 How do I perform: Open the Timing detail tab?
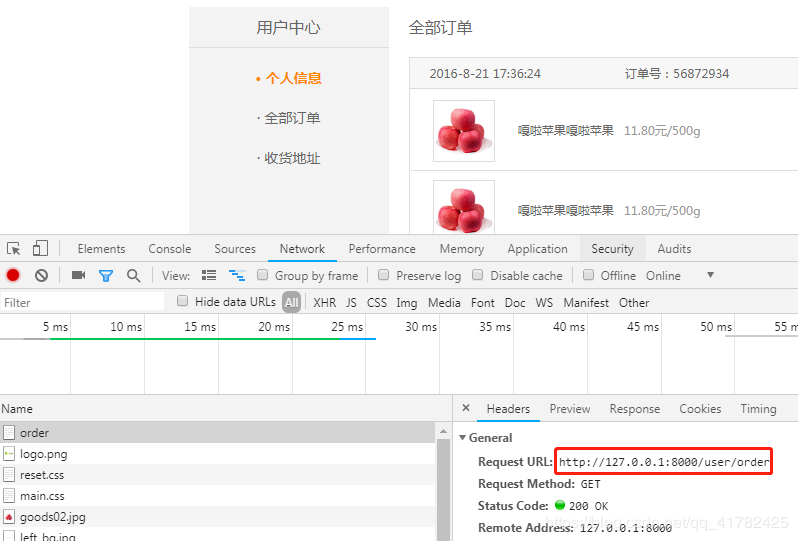[758, 409]
